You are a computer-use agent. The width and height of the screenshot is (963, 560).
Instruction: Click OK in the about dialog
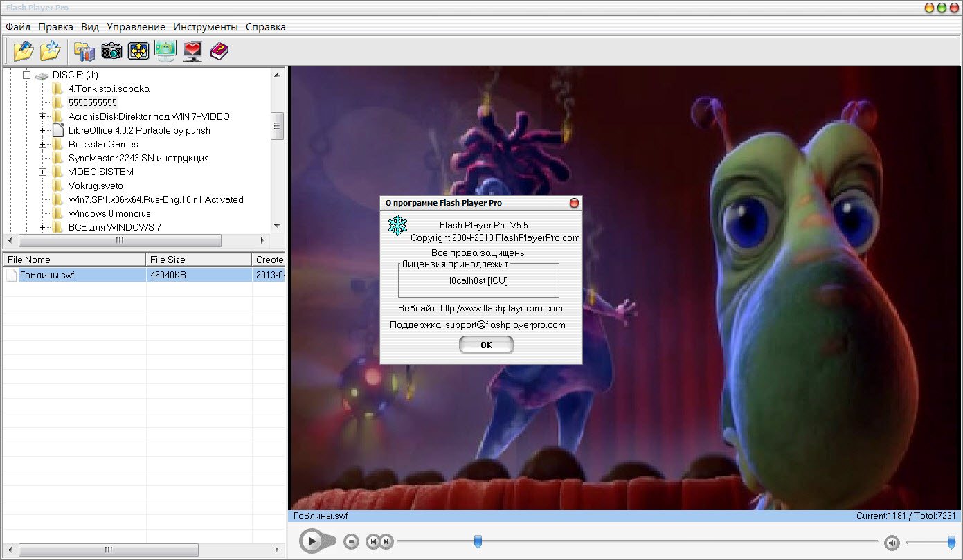point(486,345)
